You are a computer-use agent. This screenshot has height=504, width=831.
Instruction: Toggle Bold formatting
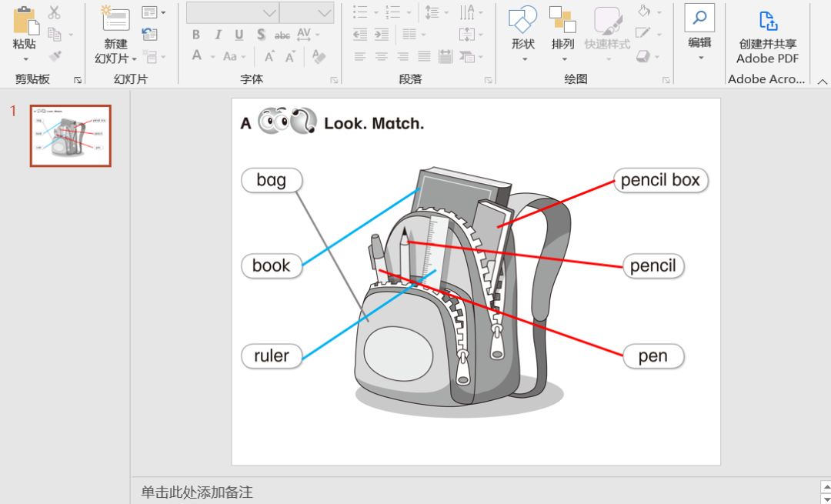click(x=196, y=35)
